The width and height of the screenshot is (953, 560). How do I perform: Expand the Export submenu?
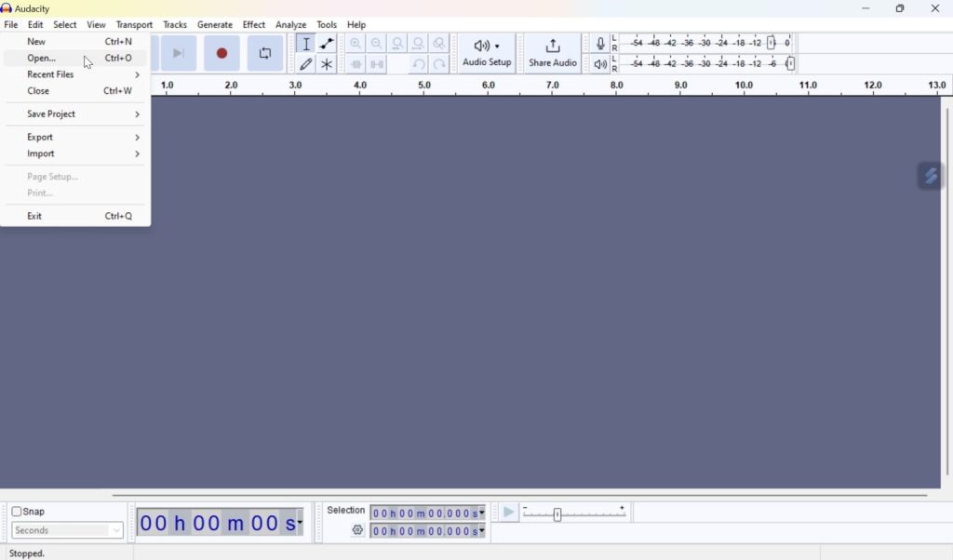(x=39, y=137)
